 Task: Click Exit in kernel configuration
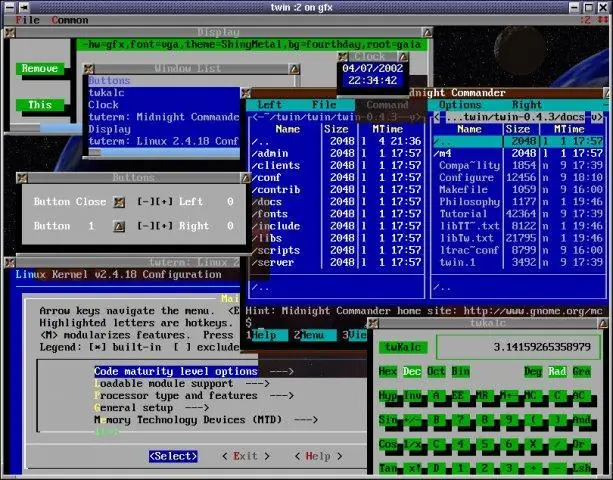point(246,456)
